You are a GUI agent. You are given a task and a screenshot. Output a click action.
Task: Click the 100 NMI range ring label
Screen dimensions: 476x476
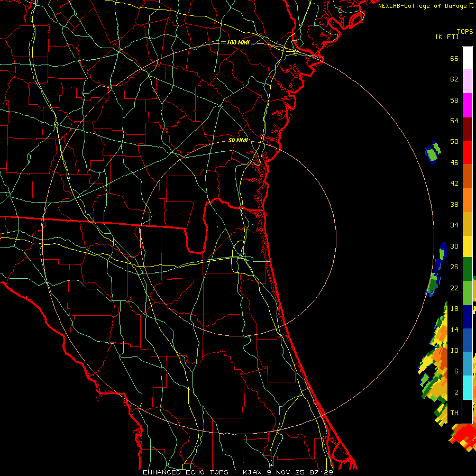(x=238, y=42)
